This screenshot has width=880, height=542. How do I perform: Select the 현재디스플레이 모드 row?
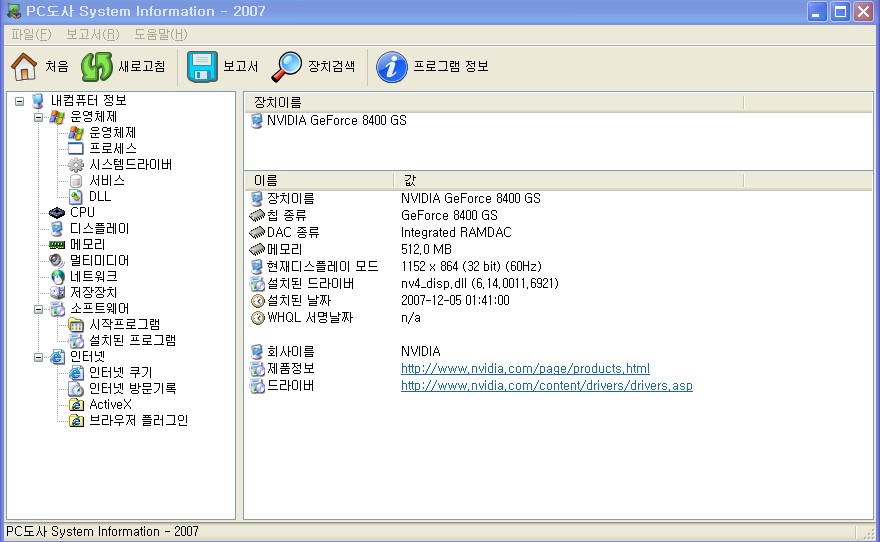[x=558, y=267]
